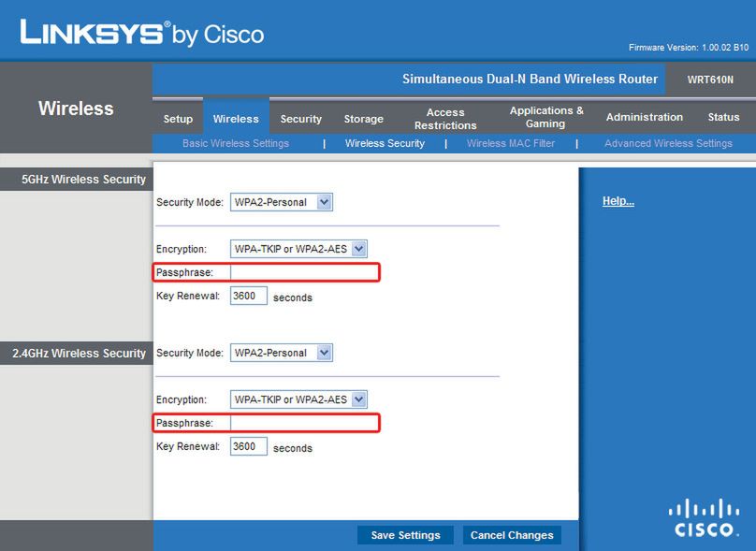Open the Access Restrictions tab
The height and width of the screenshot is (551, 756).
[x=445, y=119]
